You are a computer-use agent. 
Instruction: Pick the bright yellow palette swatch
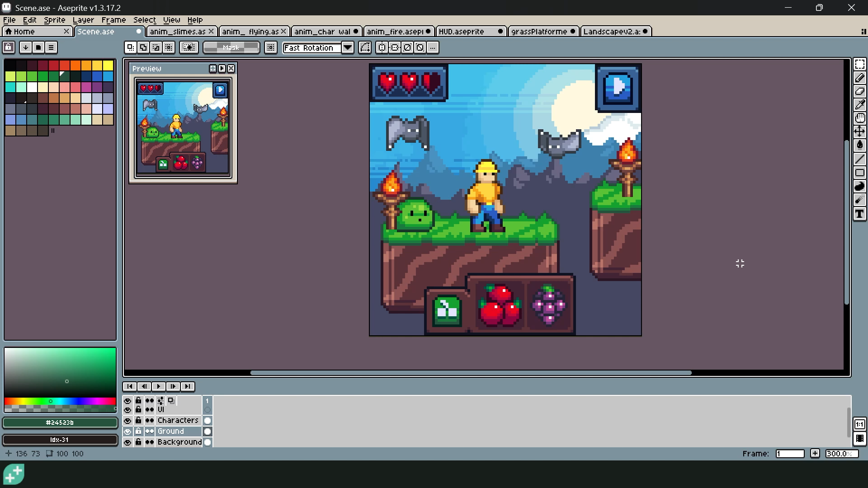[x=108, y=65]
